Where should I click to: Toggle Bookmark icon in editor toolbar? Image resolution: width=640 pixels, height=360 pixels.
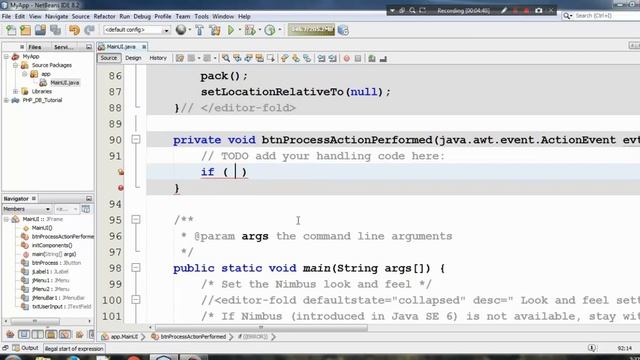[x=307, y=58]
